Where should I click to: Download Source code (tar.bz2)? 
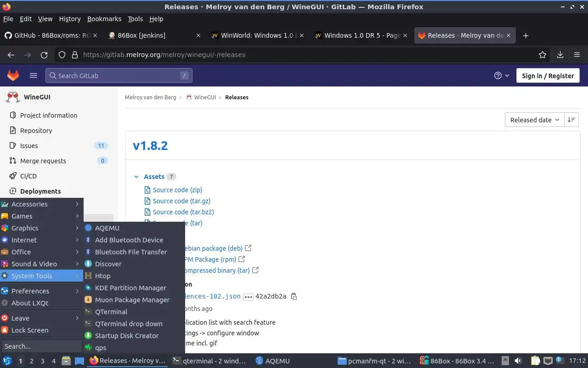[183, 212]
